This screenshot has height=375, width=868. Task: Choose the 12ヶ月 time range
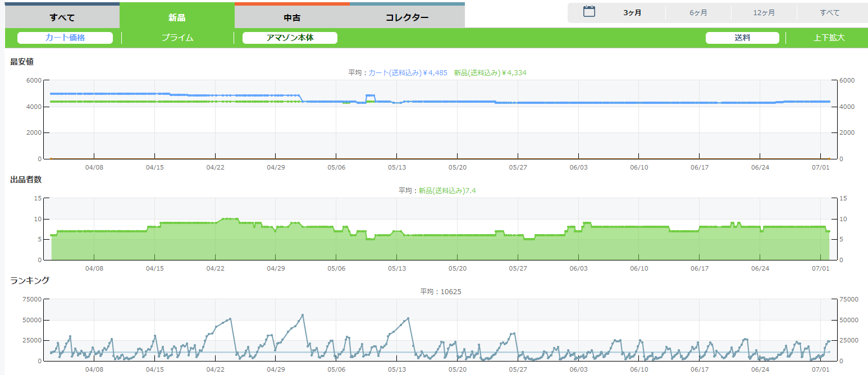(x=764, y=13)
